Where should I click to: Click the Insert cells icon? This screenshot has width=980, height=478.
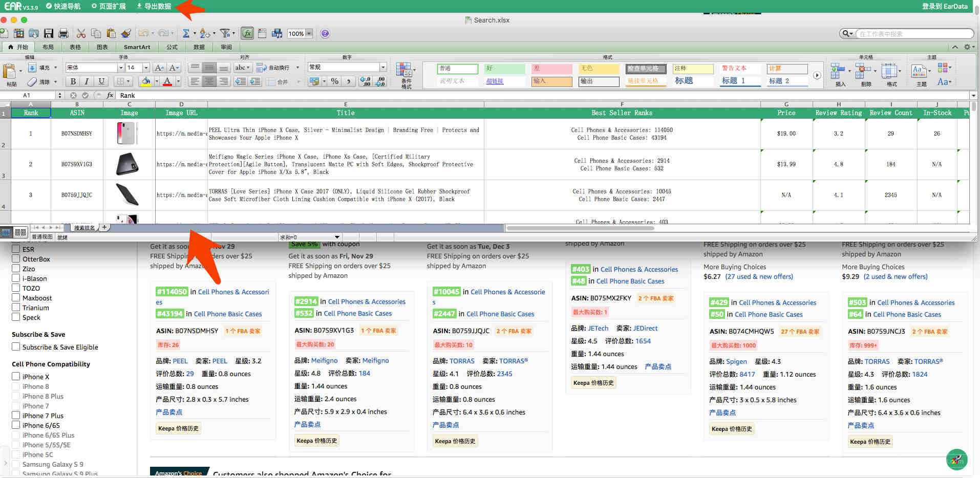[x=838, y=71]
